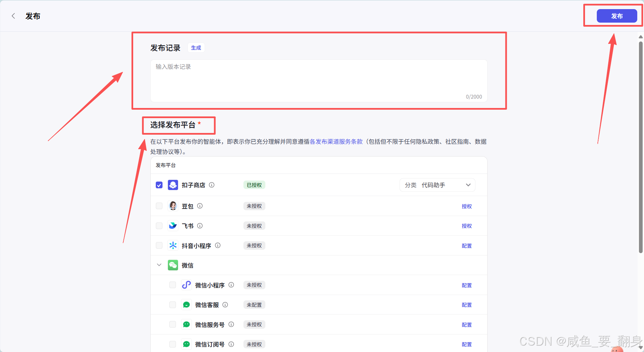Check the 抖音小程序 checkbox
Screen dimensions: 644x352
159,245
